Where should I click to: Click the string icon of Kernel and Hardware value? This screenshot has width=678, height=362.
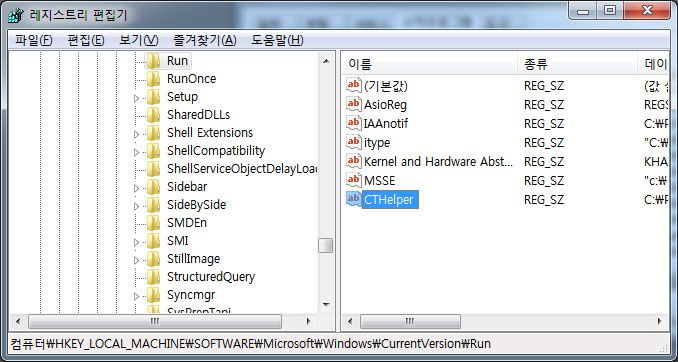point(354,161)
